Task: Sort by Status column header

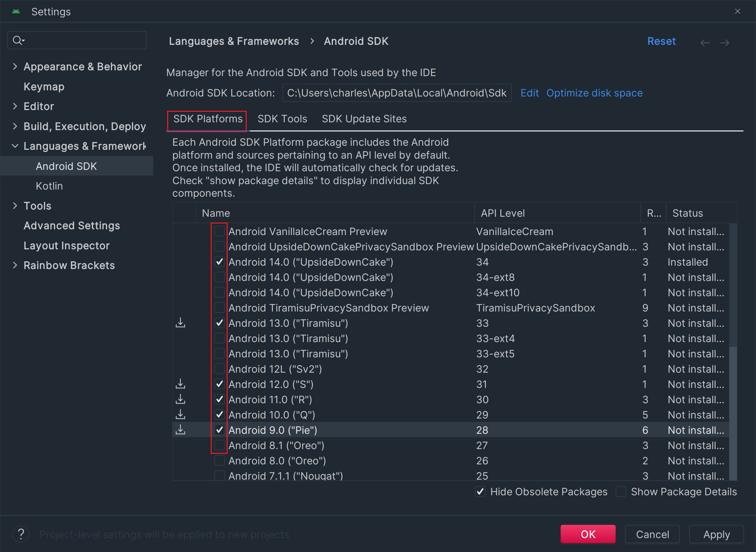Action: coord(701,213)
